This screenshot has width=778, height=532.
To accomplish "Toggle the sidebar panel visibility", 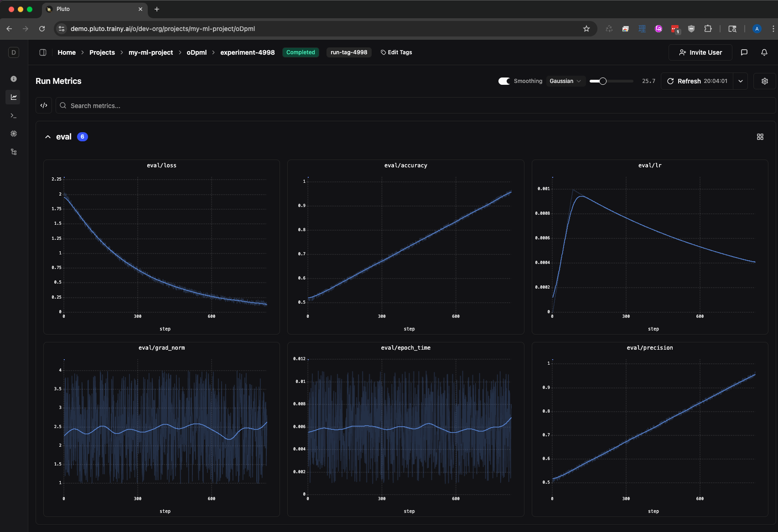I will tap(43, 52).
